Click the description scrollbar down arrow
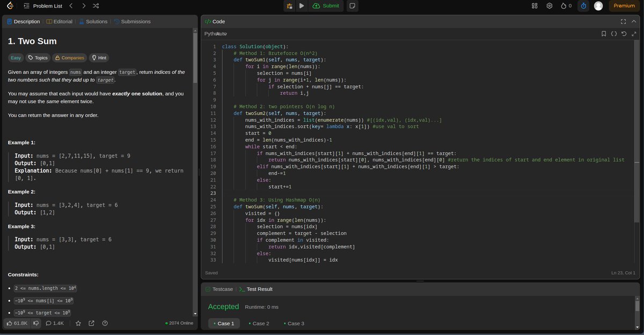This screenshot has width=644, height=335. [195, 313]
